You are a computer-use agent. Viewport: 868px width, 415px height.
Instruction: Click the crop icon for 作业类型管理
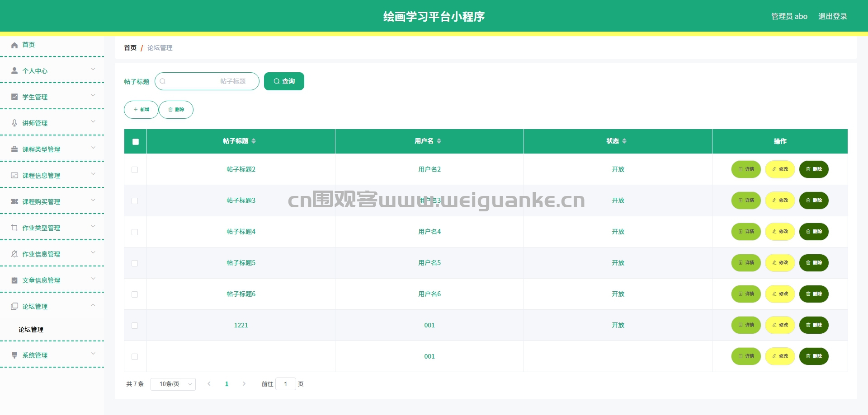coord(14,228)
